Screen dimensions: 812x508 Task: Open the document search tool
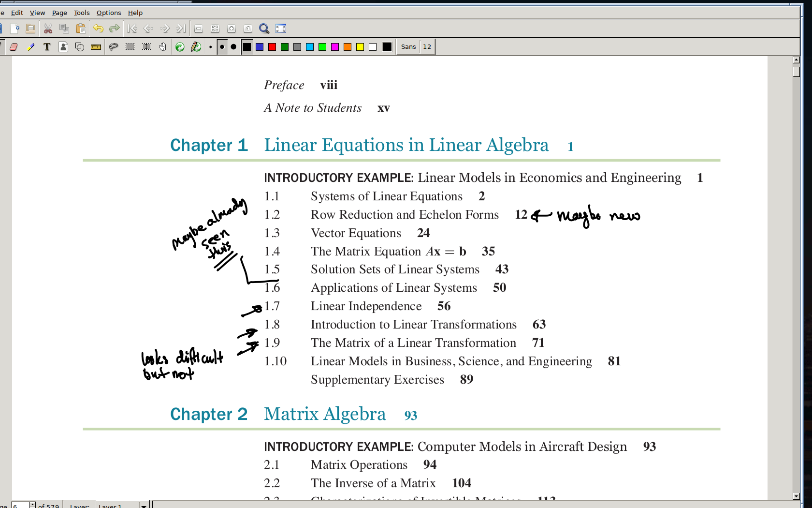click(263, 28)
